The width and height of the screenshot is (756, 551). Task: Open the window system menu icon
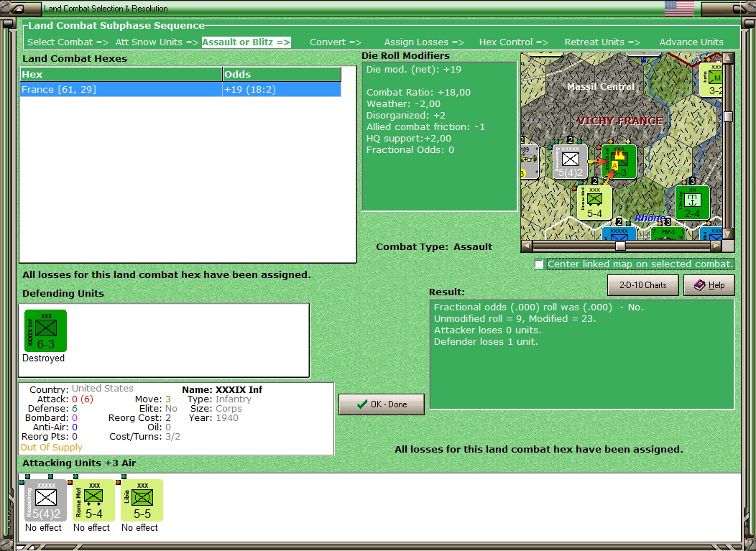pos(17,8)
